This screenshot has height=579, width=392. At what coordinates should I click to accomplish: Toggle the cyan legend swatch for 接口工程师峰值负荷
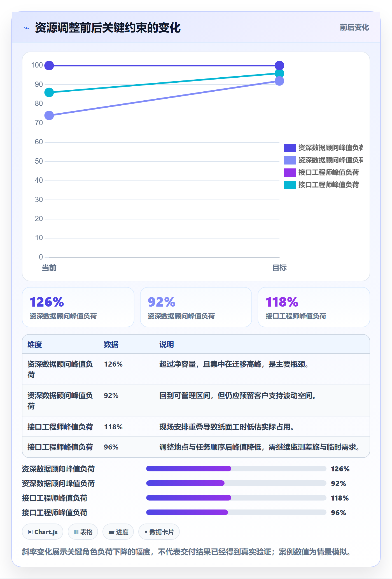(290, 185)
